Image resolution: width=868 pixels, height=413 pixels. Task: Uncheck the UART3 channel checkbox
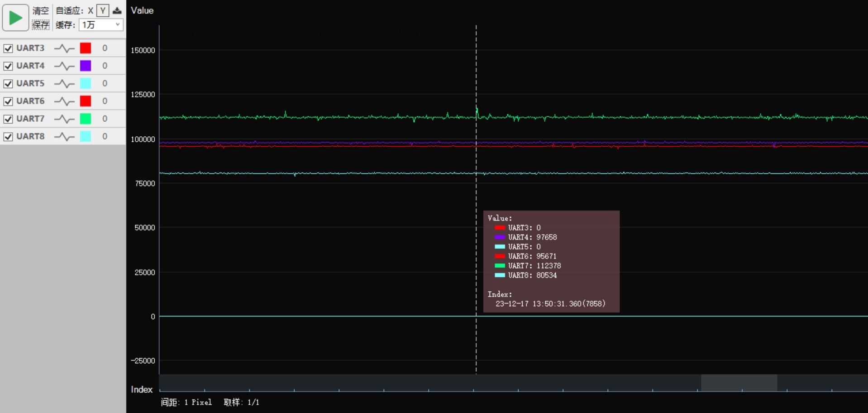pos(8,48)
